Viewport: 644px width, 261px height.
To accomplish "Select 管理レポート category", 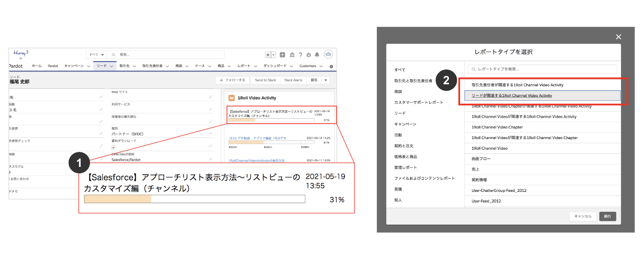I will (x=406, y=168).
